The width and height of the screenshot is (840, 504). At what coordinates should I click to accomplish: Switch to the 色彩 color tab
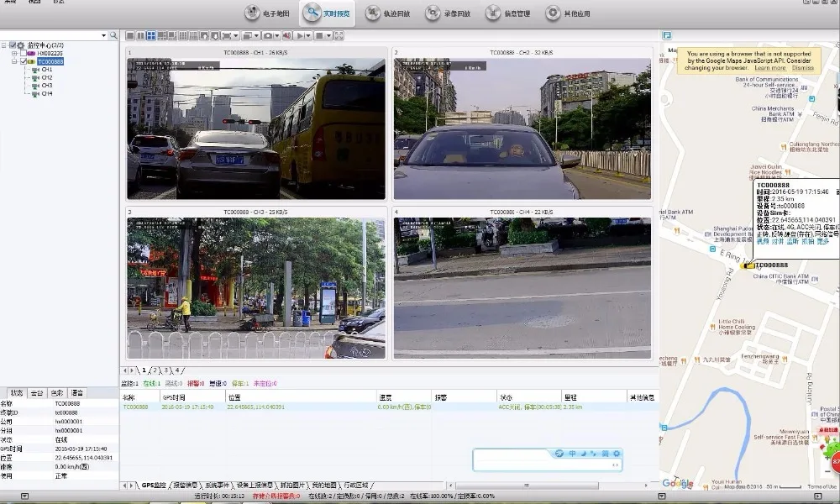click(57, 393)
